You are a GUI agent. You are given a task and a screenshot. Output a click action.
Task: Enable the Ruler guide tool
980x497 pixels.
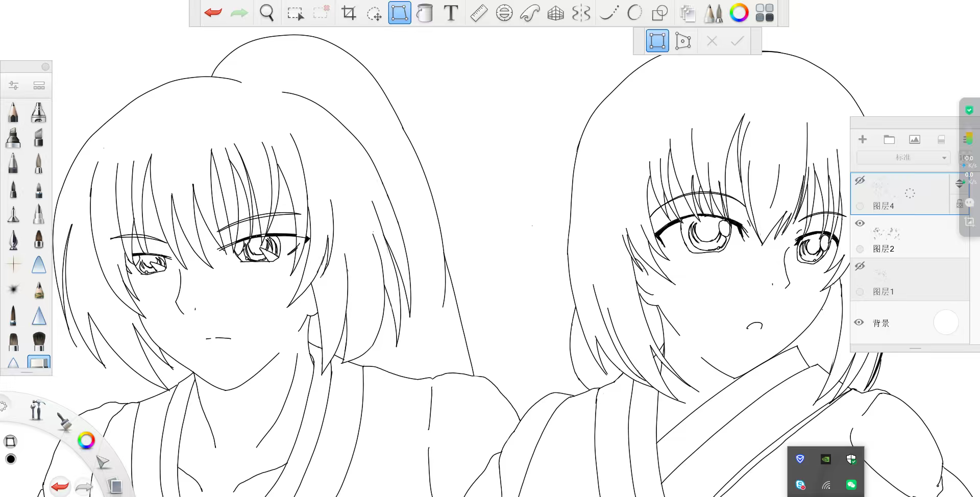tap(478, 13)
